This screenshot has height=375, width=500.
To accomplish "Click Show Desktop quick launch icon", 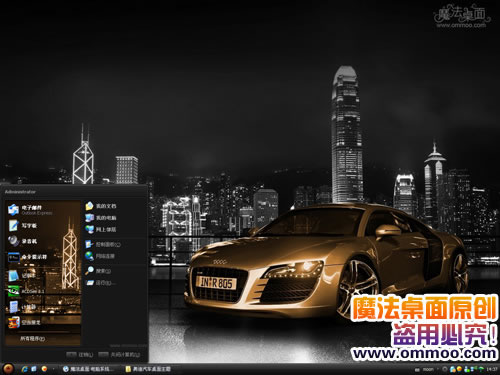I will coord(34,369).
